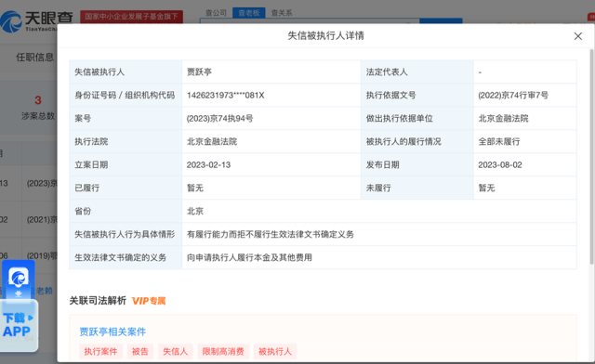Select the 限制高消费 tag
This screenshot has height=364, width=595.
point(223,352)
